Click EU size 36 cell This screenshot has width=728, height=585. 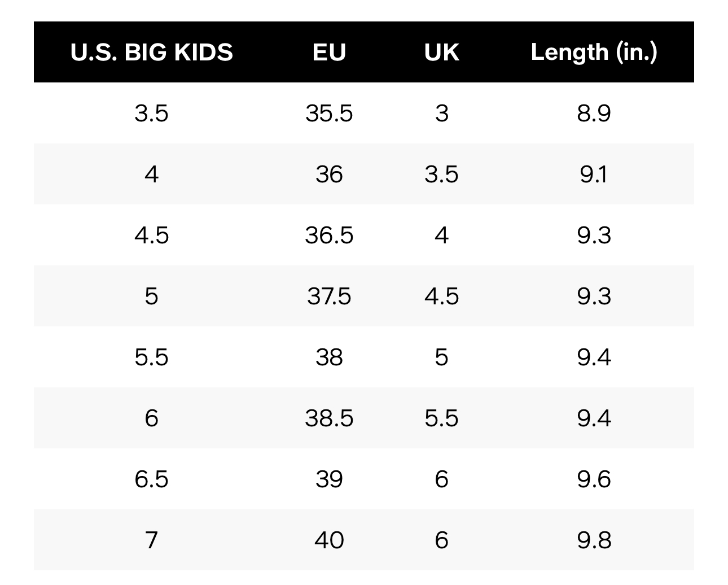tap(329, 174)
